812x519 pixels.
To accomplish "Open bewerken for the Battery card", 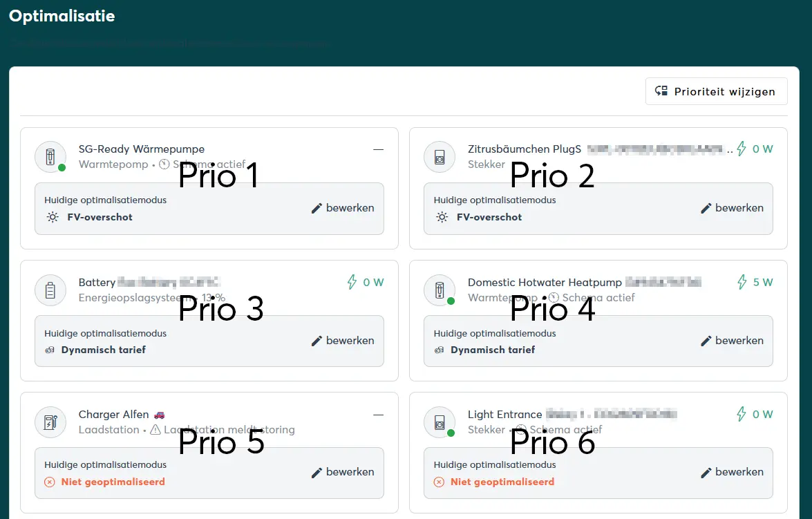I will [343, 341].
